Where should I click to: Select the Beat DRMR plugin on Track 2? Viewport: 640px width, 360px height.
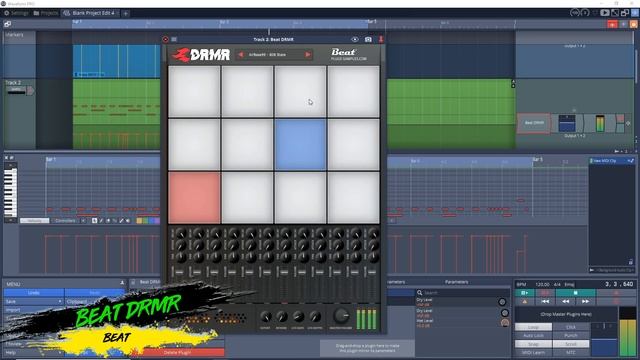click(x=534, y=123)
